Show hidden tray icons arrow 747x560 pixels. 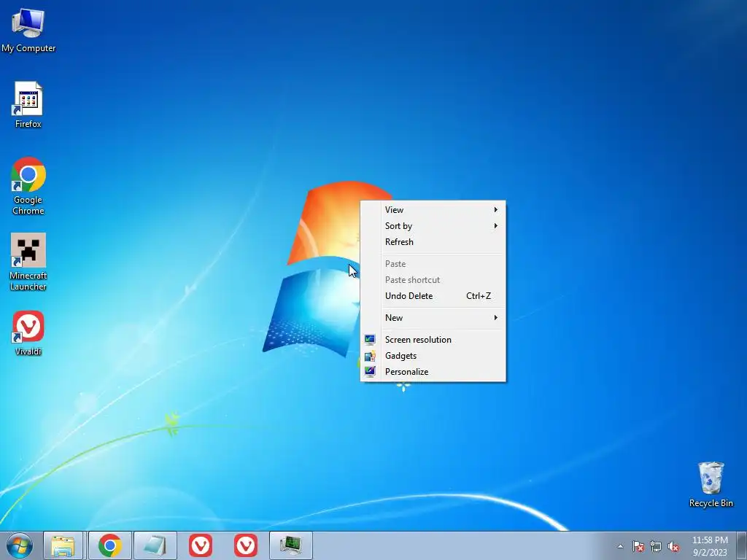pyautogui.click(x=620, y=546)
